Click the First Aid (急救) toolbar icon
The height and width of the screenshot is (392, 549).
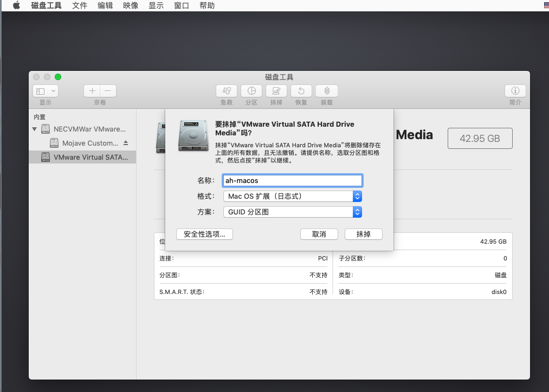coord(227,91)
